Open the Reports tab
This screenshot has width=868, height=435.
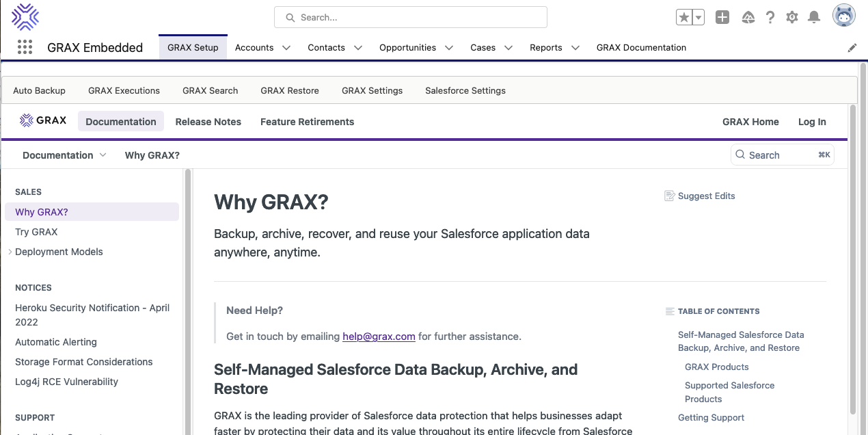point(546,48)
